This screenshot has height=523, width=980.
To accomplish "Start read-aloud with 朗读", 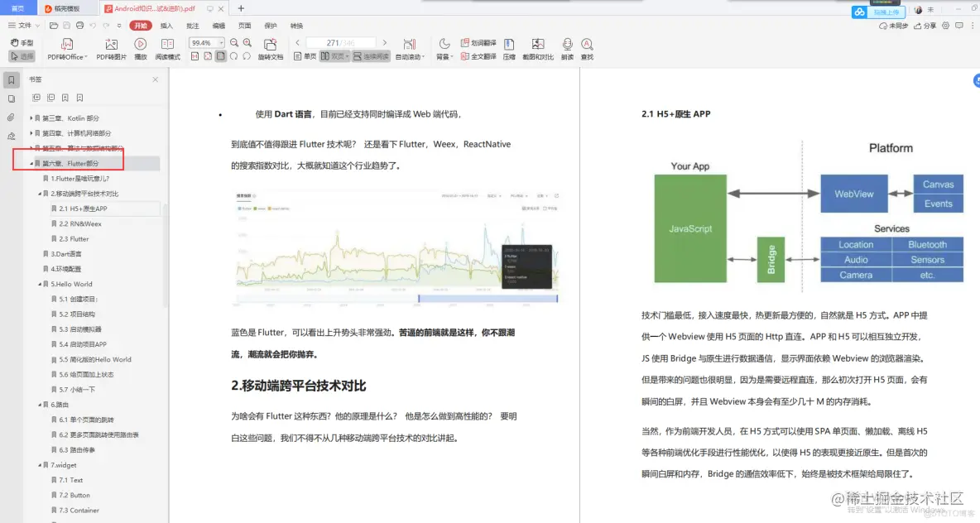I will [x=567, y=48].
